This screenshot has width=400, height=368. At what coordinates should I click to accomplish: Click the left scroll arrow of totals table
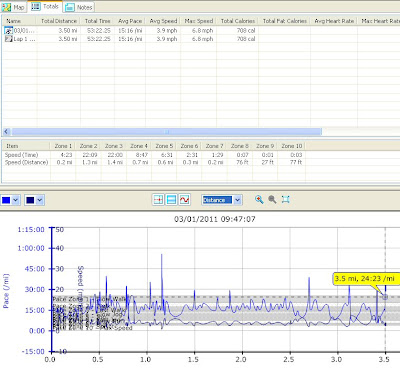(6, 132)
